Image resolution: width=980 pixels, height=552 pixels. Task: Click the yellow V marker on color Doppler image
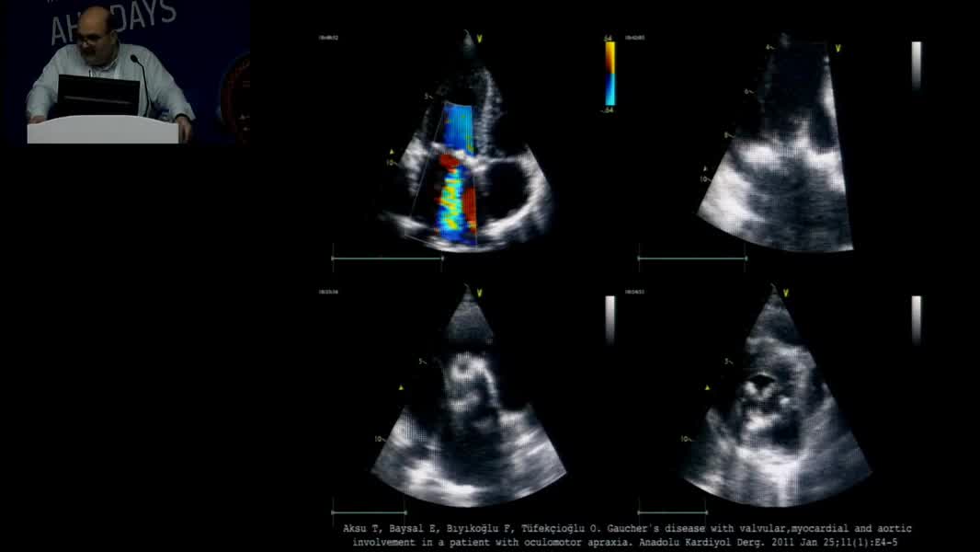pyautogui.click(x=480, y=39)
